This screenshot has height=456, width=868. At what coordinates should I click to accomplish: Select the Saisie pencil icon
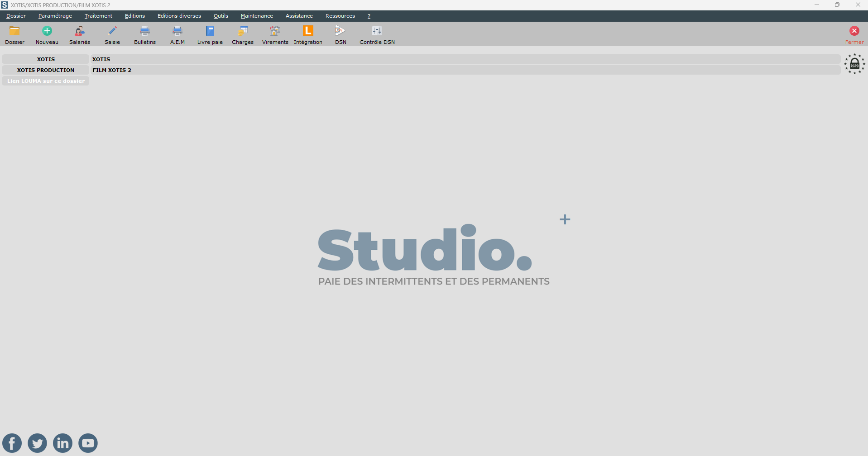click(x=112, y=31)
